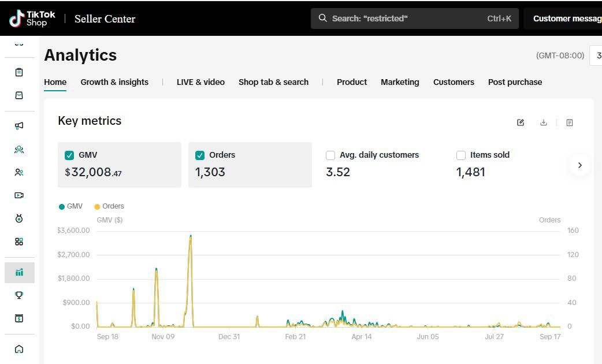
Task: Toggle the GMV legend color dot
Action: click(x=62, y=207)
